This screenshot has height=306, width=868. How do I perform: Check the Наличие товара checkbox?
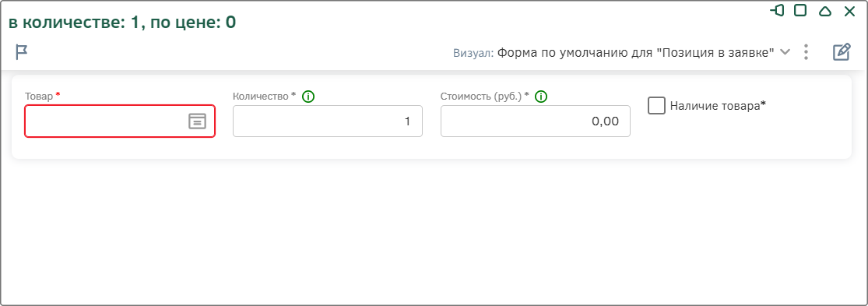point(656,106)
